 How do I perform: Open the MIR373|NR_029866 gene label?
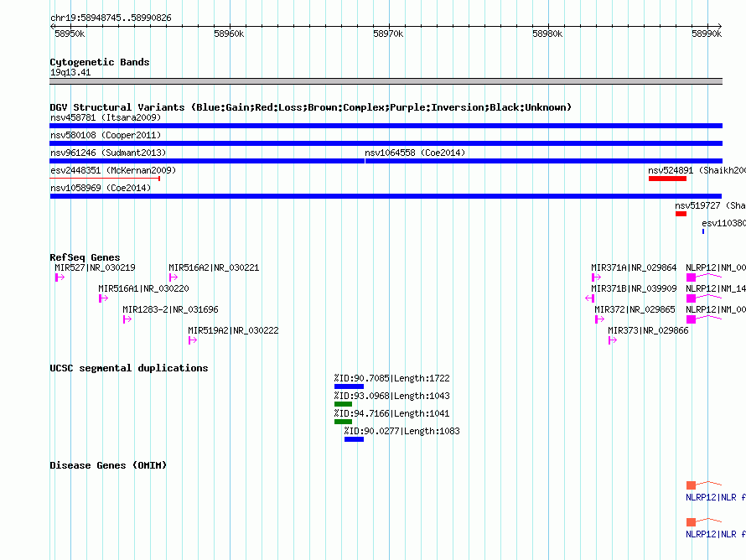point(649,330)
